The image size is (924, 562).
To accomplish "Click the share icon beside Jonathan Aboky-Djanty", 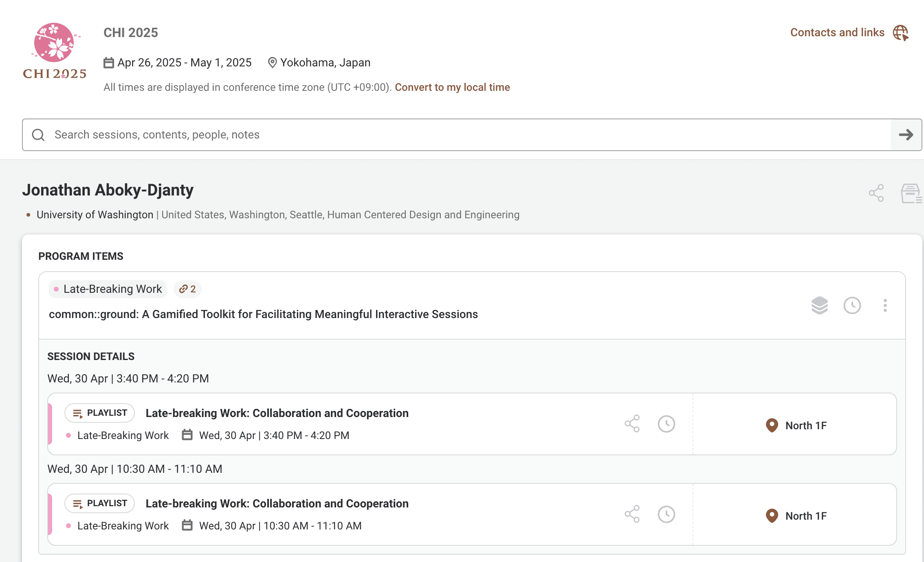I will (x=876, y=193).
